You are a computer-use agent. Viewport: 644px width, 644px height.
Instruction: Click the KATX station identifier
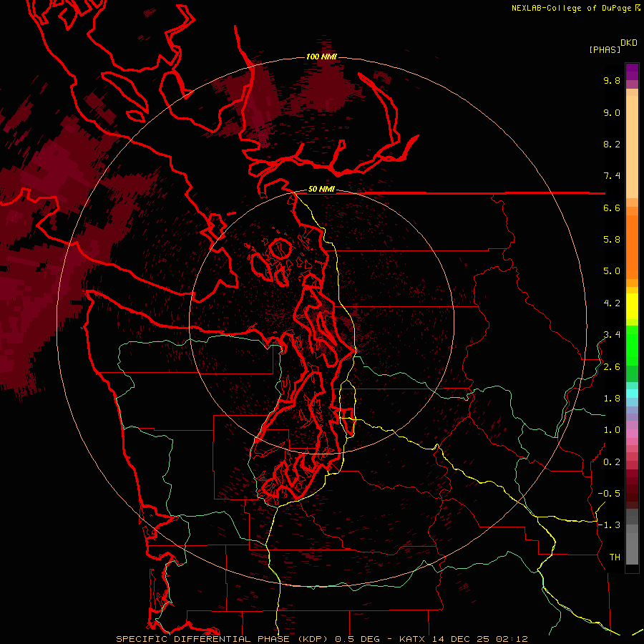pyautogui.click(x=413, y=639)
